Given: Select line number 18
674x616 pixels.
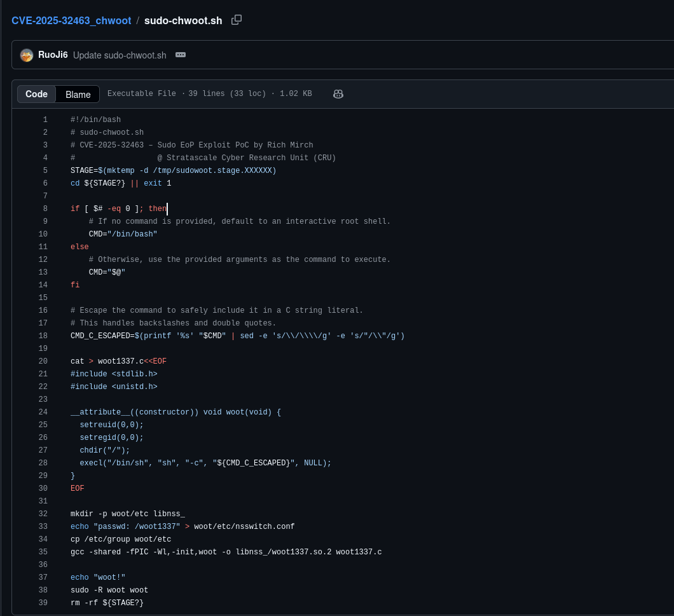Looking at the screenshot, I should [x=43, y=336].
